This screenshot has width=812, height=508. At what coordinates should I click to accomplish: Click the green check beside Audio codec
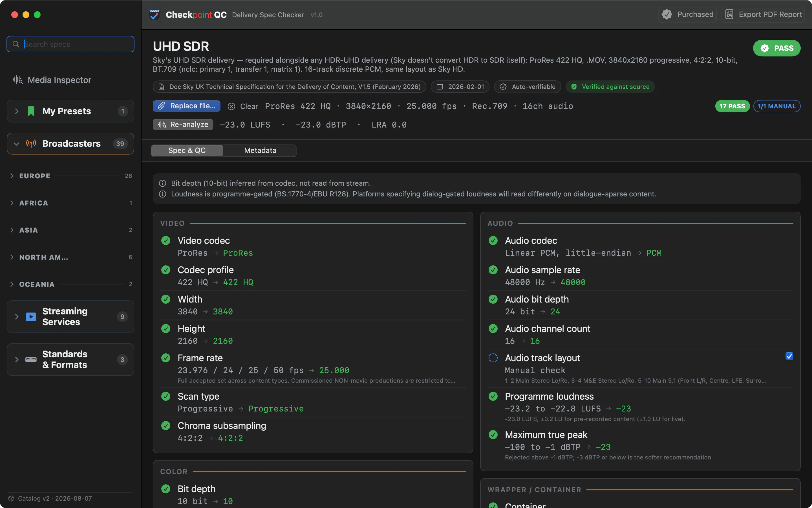click(493, 240)
